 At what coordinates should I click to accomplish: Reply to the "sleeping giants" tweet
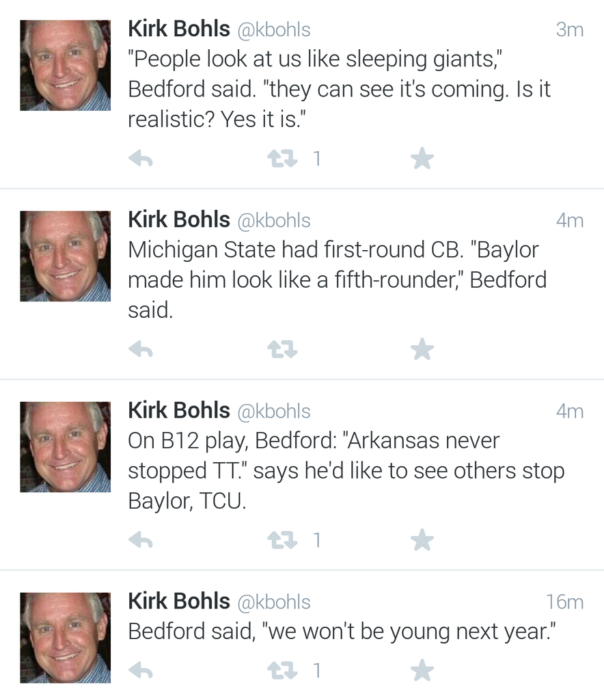pos(140,159)
